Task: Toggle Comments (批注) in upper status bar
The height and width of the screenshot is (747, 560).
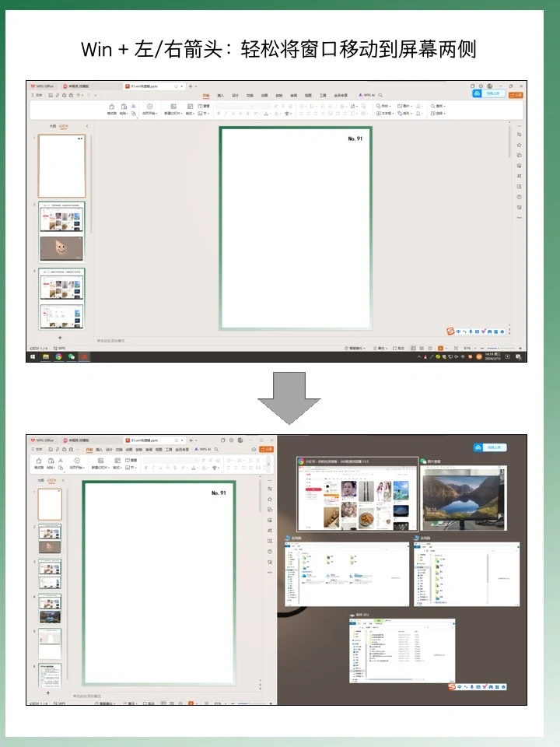Action: [398, 349]
